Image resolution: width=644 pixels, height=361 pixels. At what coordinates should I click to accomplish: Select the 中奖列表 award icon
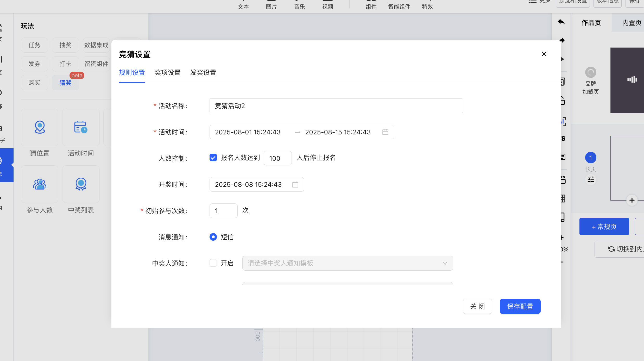pyautogui.click(x=81, y=184)
